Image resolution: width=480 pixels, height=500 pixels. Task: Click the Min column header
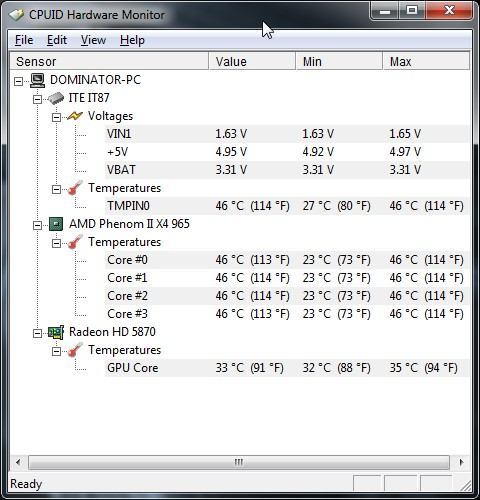click(x=339, y=61)
